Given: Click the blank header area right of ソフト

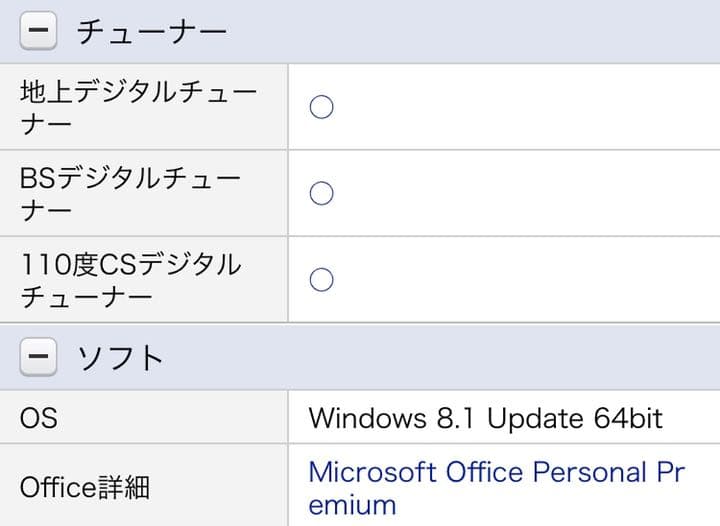Looking at the screenshot, I should click(450, 356).
